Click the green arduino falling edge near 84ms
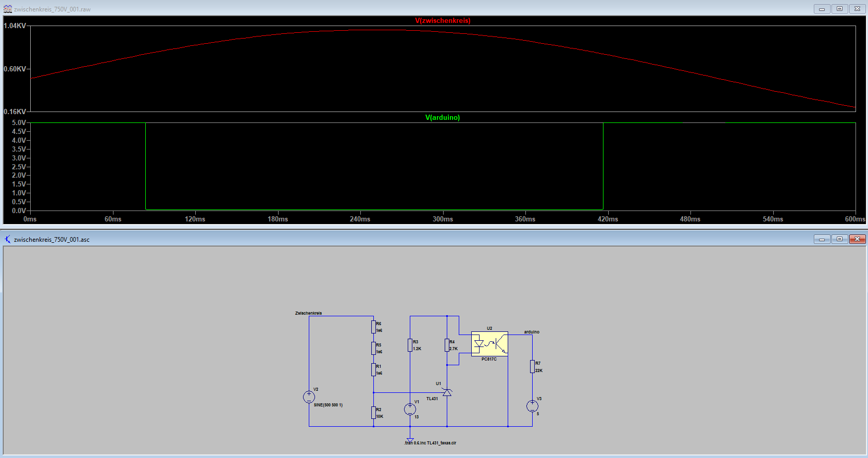Image resolution: width=868 pixels, height=458 pixels. (x=145, y=167)
